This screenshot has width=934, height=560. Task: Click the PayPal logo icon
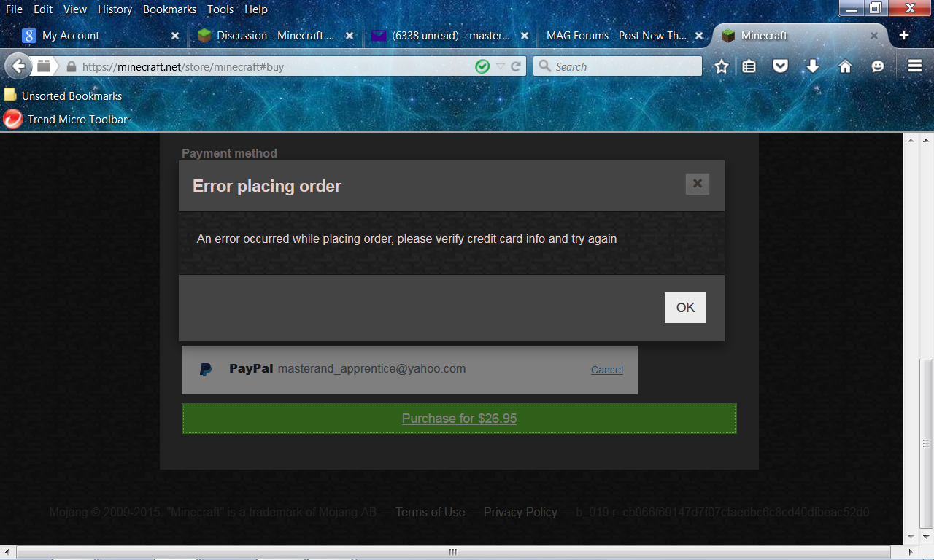point(206,370)
